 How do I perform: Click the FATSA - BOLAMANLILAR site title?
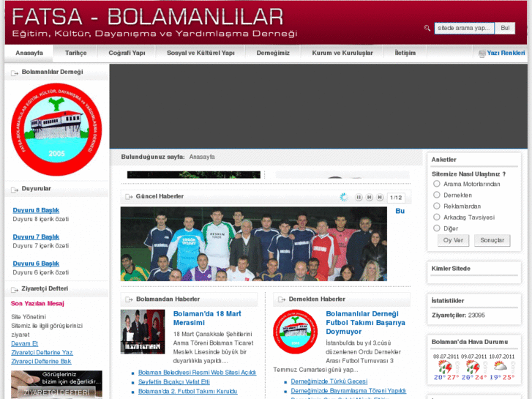coord(148,17)
